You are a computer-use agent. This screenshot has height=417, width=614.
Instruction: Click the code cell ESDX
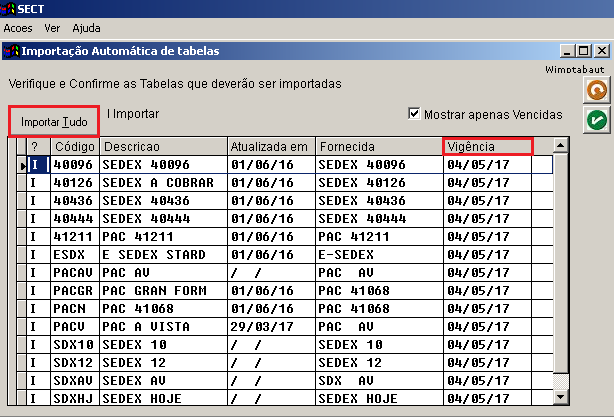(x=75, y=255)
